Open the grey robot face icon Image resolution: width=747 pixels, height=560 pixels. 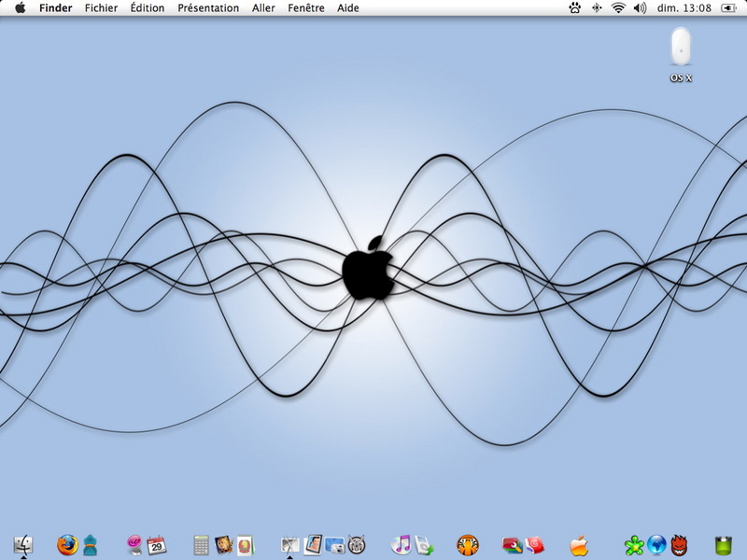357,545
